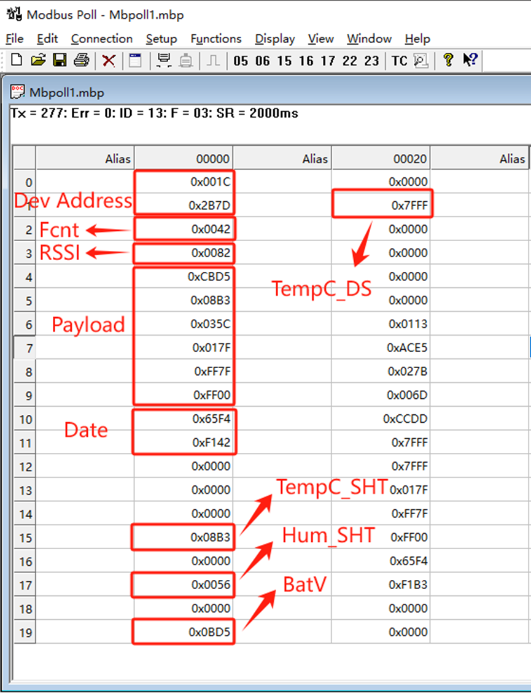
Task: Click the single-step pulse icon
Action: 213,60
